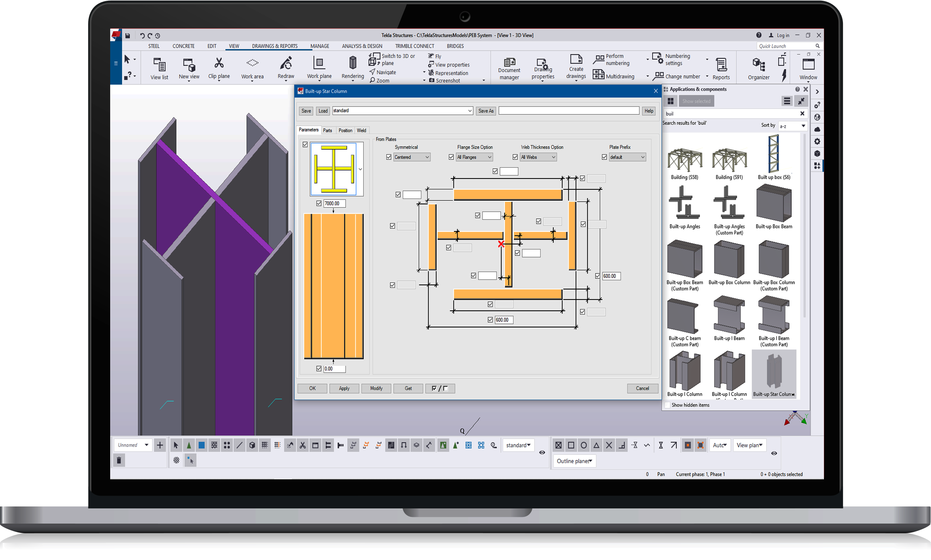931x560 pixels.
Task: Click the Save As name input field
Action: click(x=569, y=111)
